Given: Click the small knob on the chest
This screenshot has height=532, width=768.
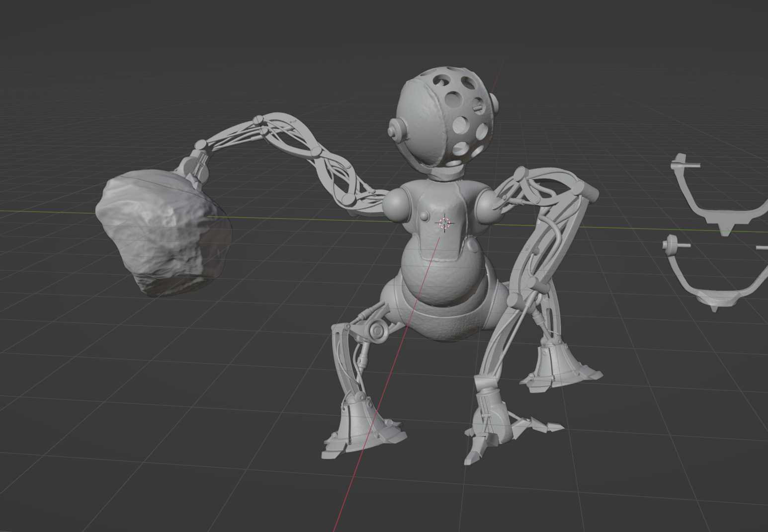Looking at the screenshot, I should click(x=424, y=216).
